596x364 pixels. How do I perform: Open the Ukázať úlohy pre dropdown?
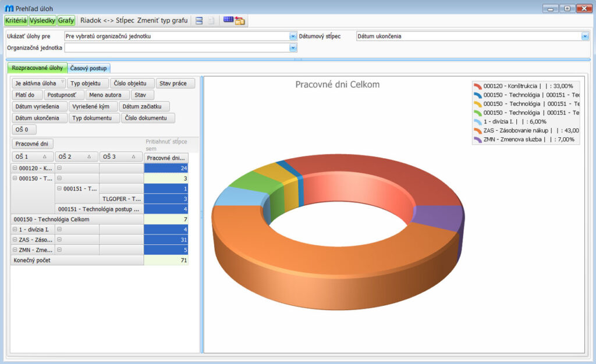[x=293, y=36]
